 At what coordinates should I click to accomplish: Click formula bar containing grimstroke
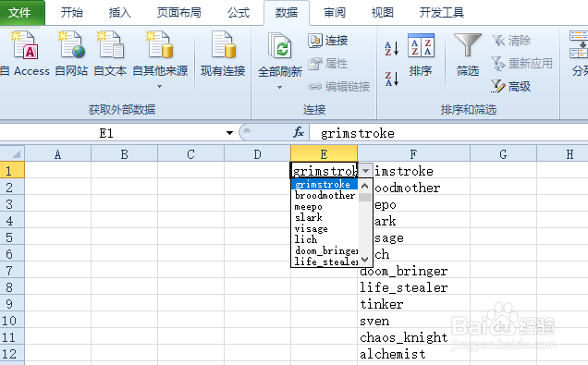449,133
